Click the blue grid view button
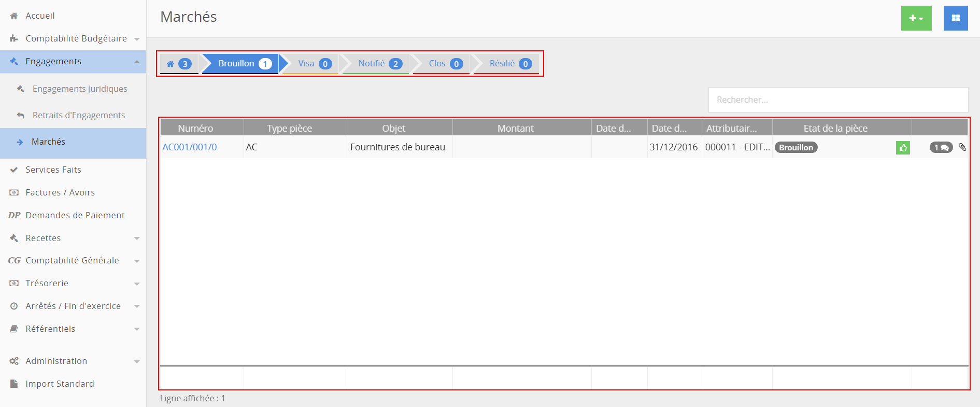Screen dimensions: 980x407 (x=955, y=18)
